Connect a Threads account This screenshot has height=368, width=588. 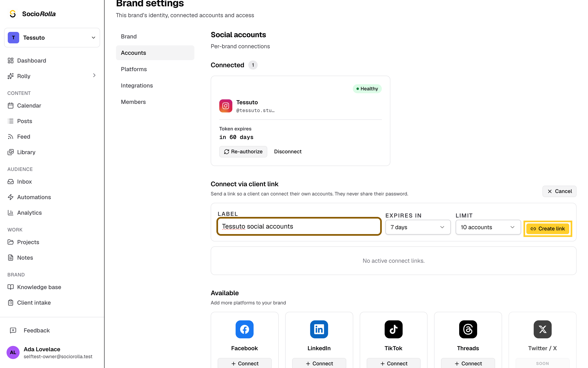tap(468, 363)
